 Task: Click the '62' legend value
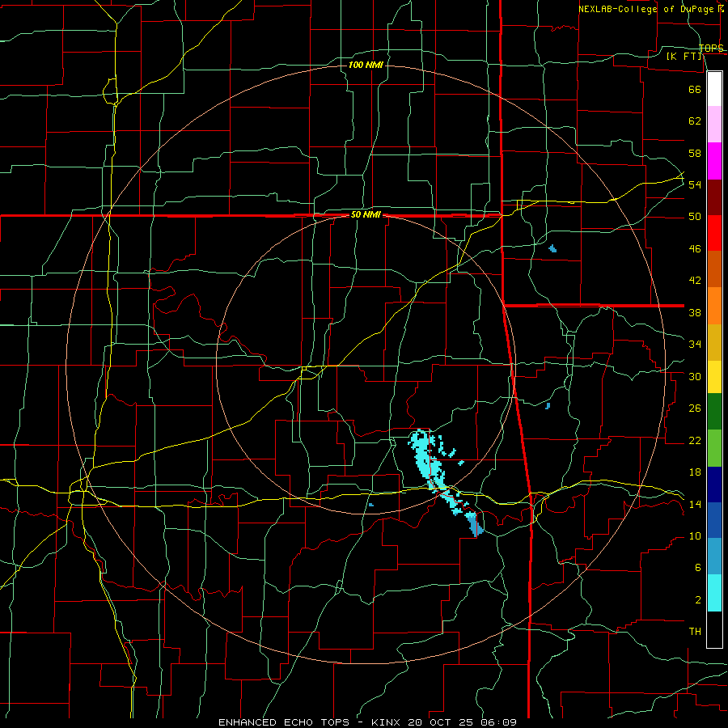point(695,121)
